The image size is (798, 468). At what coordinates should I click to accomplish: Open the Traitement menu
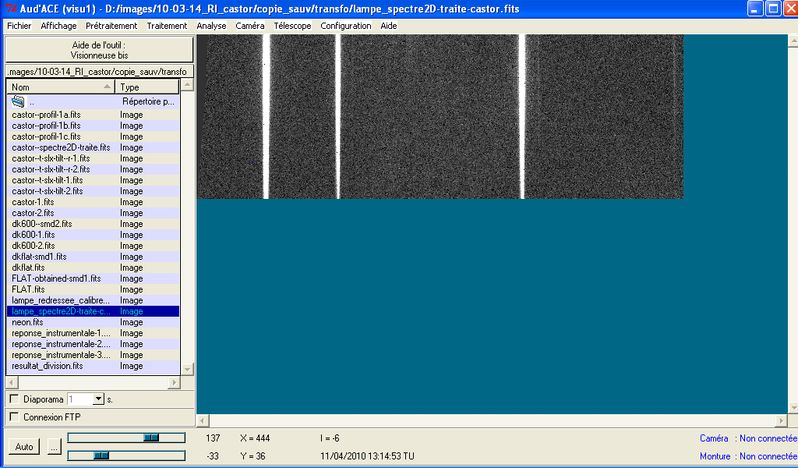tap(167, 25)
